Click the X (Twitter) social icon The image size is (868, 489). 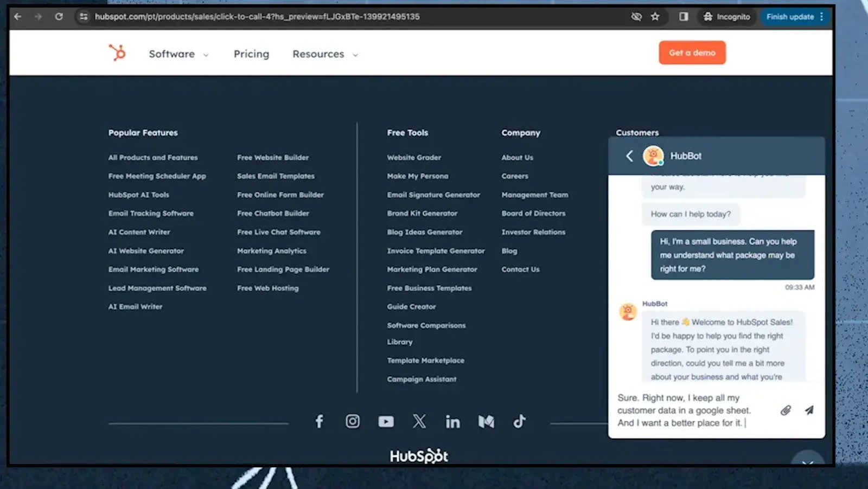click(x=419, y=421)
